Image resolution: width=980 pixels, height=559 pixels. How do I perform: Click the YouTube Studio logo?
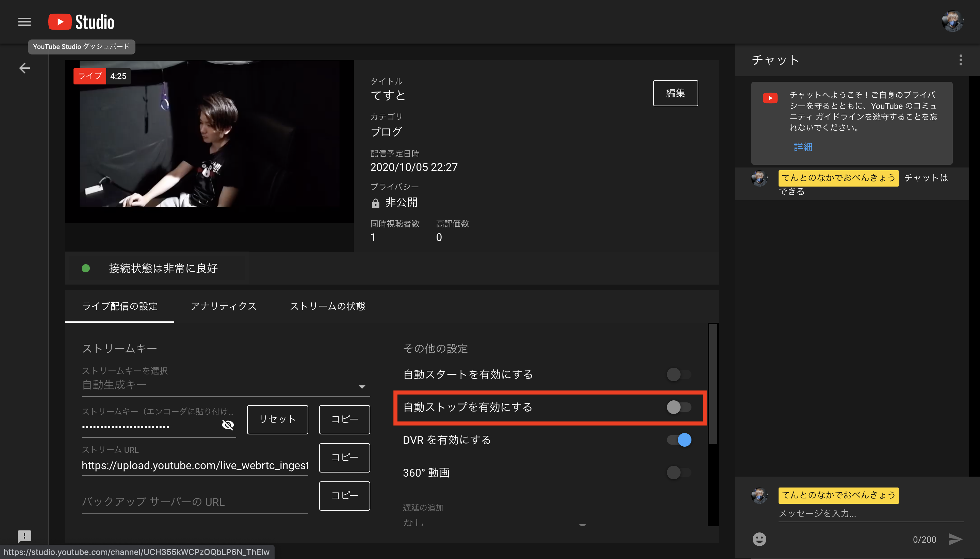pyautogui.click(x=81, y=22)
